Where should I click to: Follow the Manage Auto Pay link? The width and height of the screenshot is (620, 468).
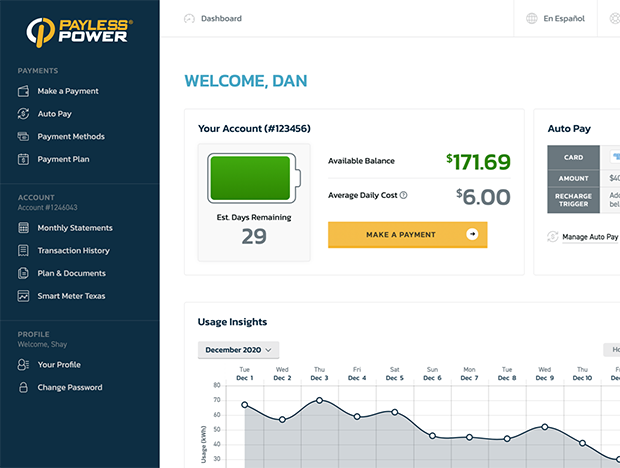point(589,237)
